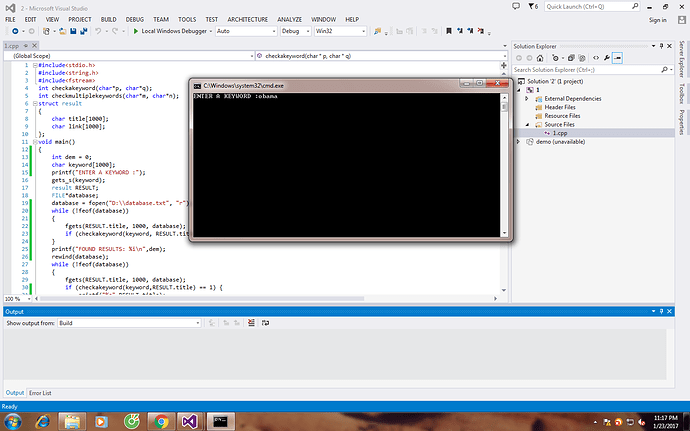Viewport: 690px width, 431px height.
Task: Expand the External Dependencies node
Action: [528, 98]
